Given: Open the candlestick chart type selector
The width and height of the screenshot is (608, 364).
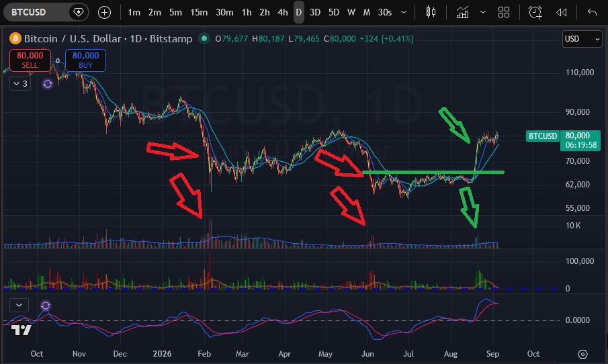Looking at the screenshot, I should (x=431, y=12).
